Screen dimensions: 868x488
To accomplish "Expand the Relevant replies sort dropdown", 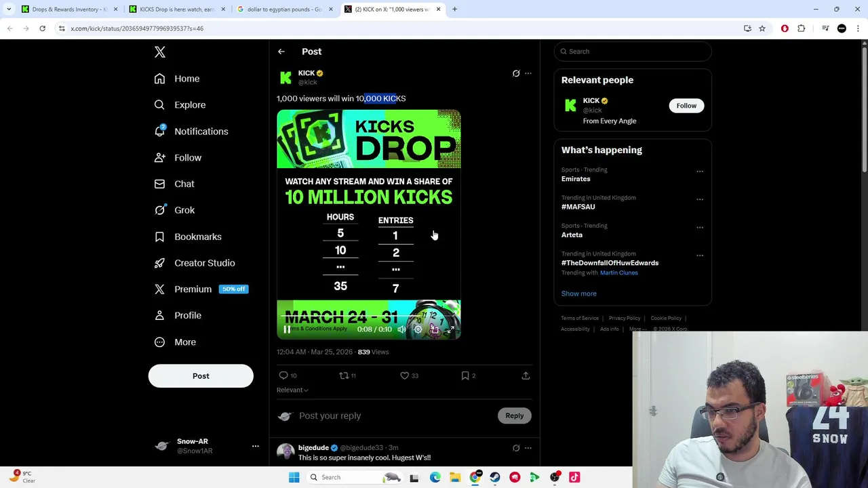I will tap(292, 390).
